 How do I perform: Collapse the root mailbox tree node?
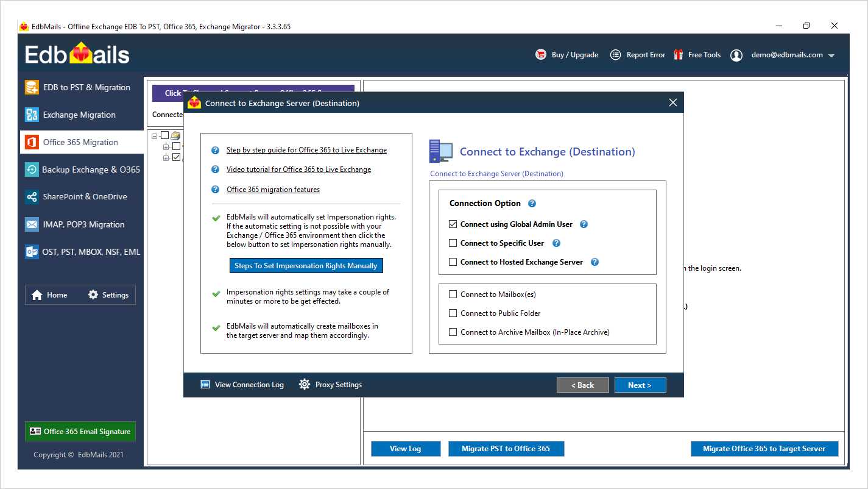coord(155,136)
